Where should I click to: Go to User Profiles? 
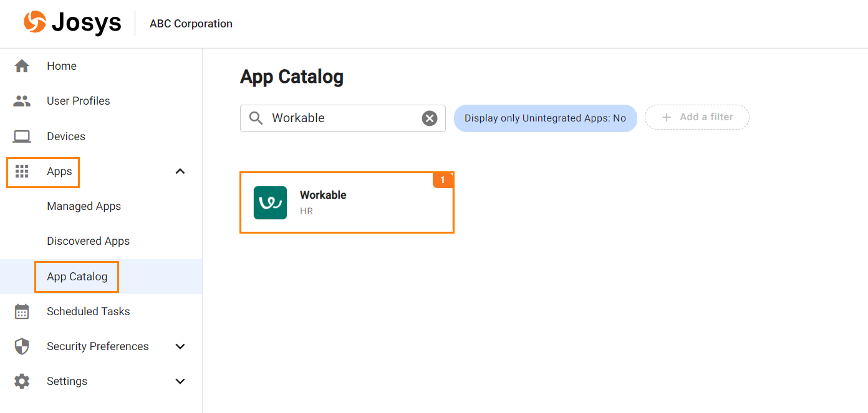pos(79,101)
